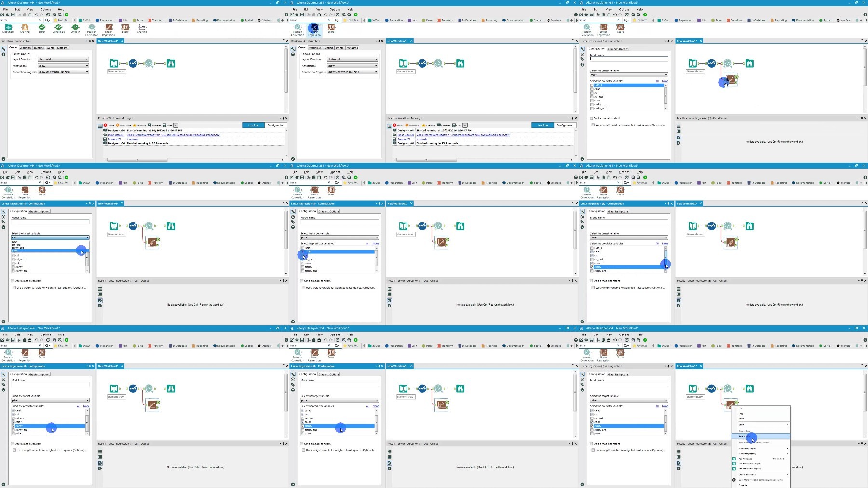The height and width of the screenshot is (488, 868).
Task: Click the Linear Regression node in top-right canvas
Action: (732, 79)
